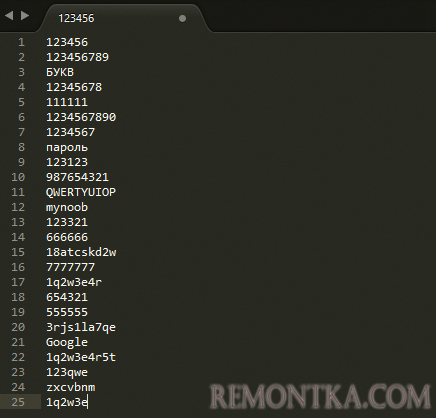436x418 pixels.
Task: Click the пароль text on line 8
Action: (67, 147)
